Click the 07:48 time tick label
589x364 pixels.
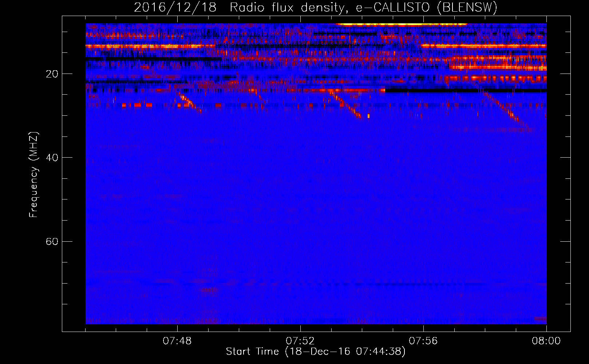(177, 341)
